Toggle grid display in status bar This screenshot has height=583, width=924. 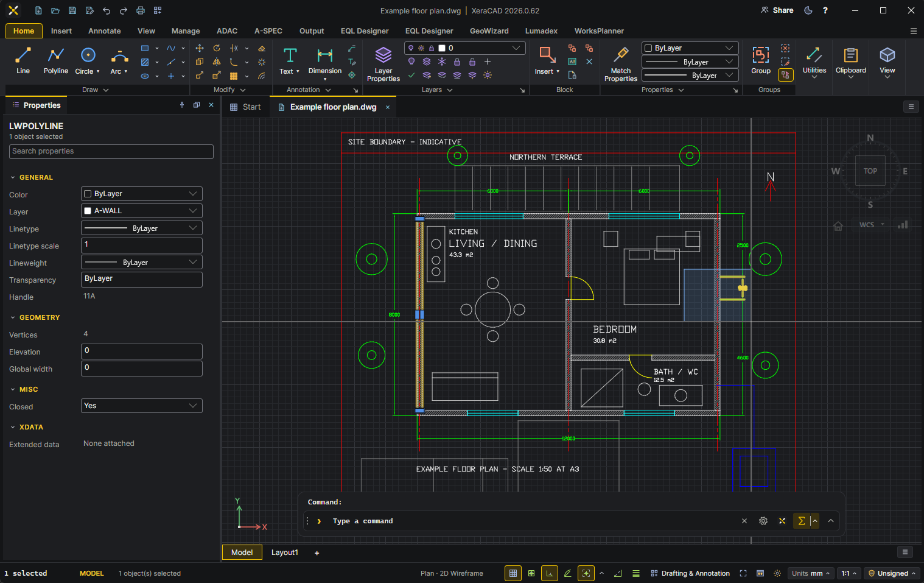pos(513,573)
